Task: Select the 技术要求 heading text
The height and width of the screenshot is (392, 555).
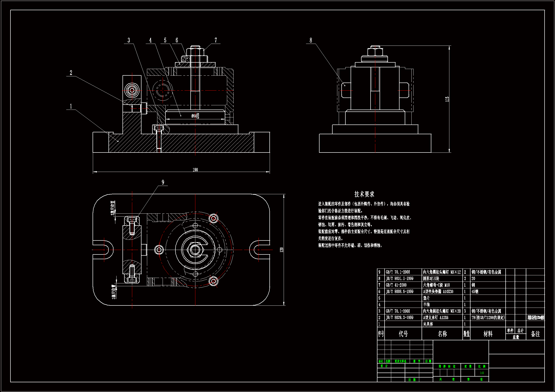Action: click(x=364, y=194)
